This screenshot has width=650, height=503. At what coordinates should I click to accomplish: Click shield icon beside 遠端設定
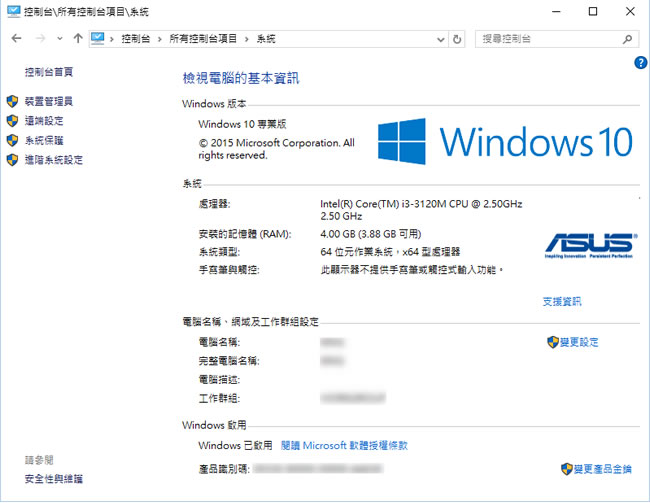point(12,121)
